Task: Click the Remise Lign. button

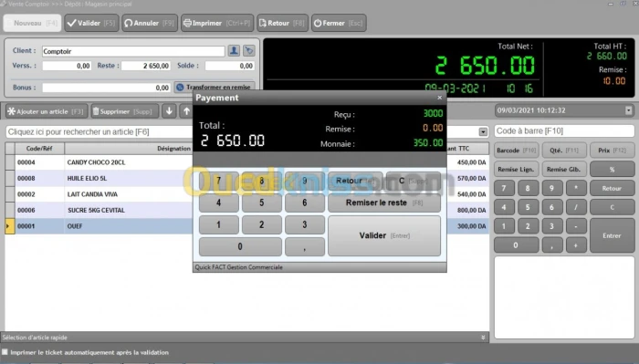Action: pyautogui.click(x=517, y=170)
